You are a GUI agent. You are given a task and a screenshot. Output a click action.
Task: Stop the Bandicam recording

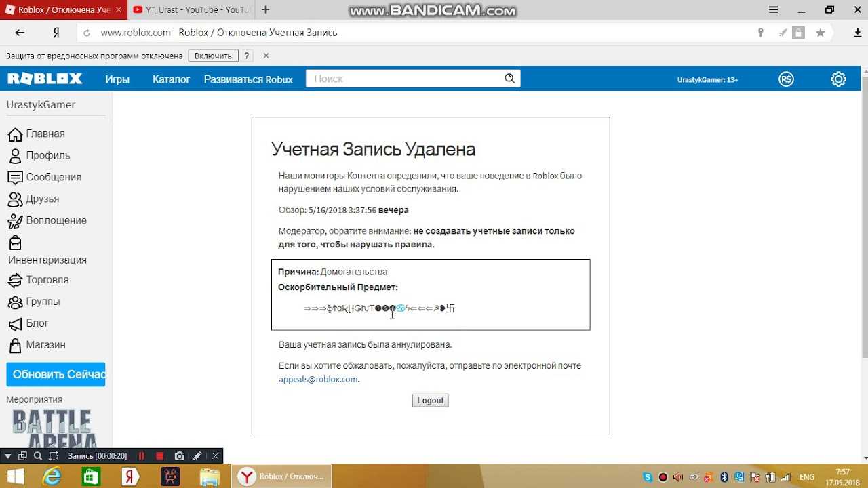pos(160,456)
